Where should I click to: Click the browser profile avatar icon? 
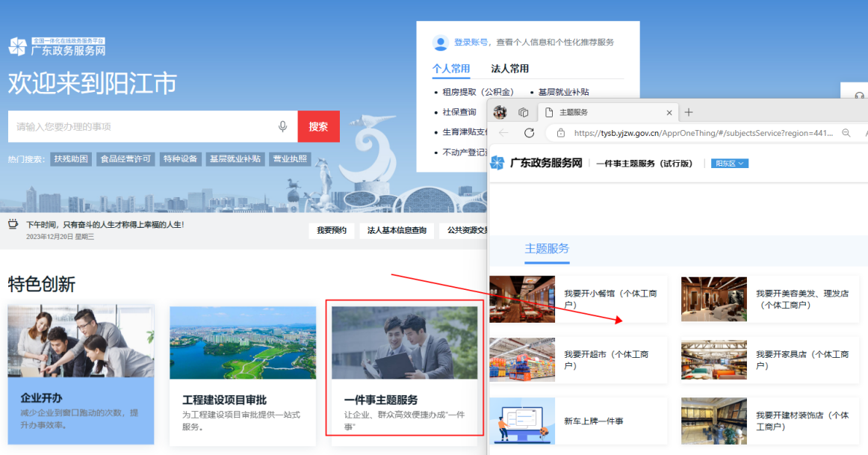[x=500, y=111]
